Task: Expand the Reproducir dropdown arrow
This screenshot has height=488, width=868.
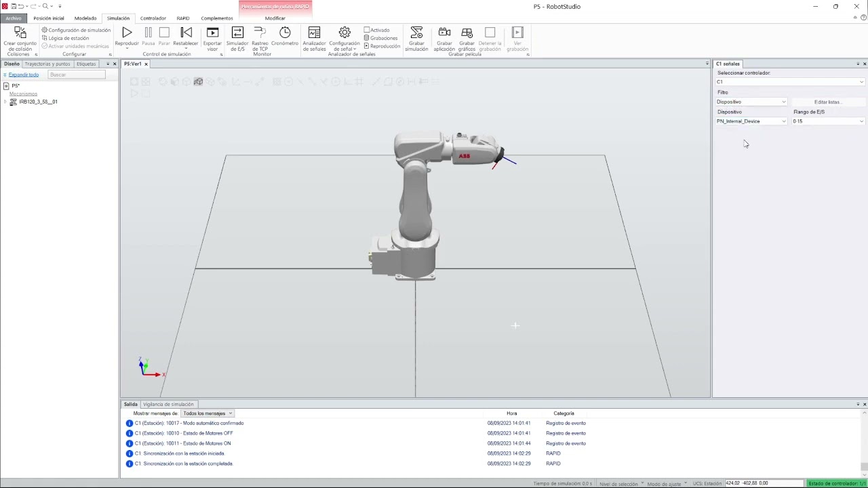Action: (x=127, y=47)
